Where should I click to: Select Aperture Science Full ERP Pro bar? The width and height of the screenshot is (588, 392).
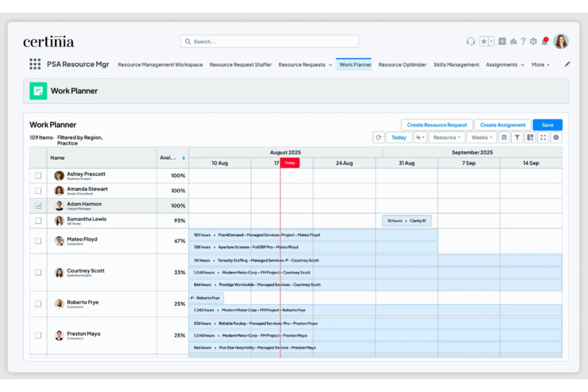point(313,247)
